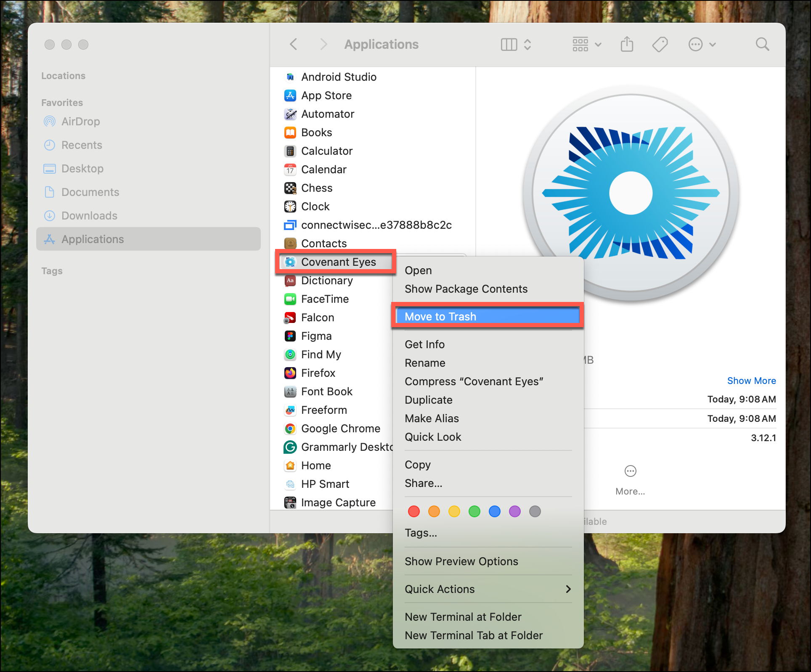Apply the purple tag color
Viewport: 811px width, 672px height.
click(x=515, y=511)
